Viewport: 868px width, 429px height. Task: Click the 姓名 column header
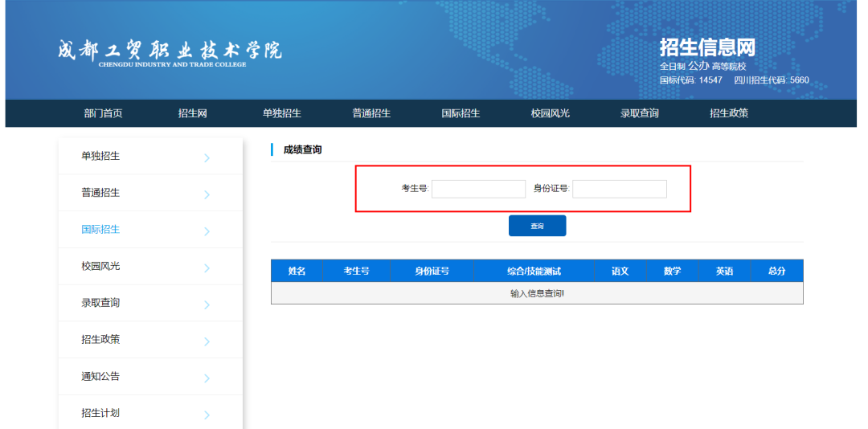297,272
